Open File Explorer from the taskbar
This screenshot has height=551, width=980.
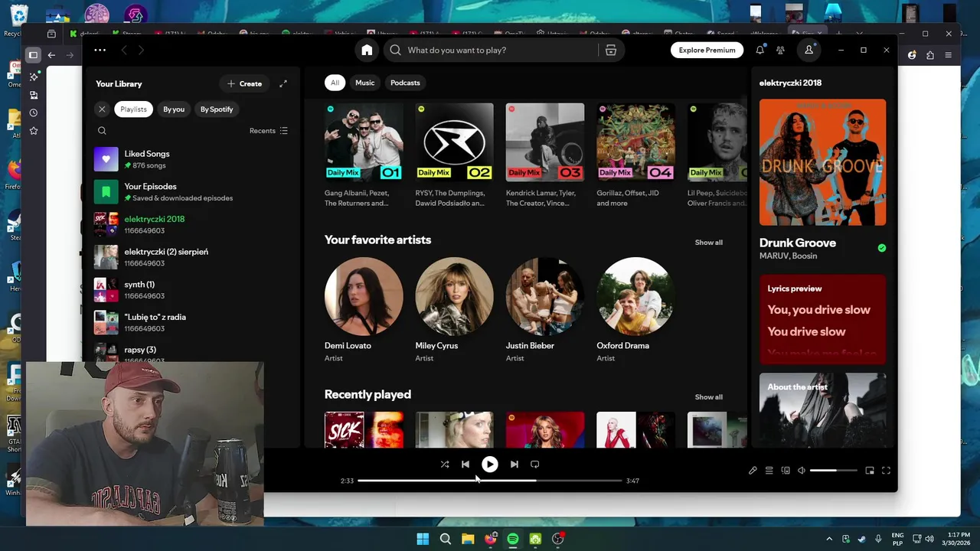[468, 539]
